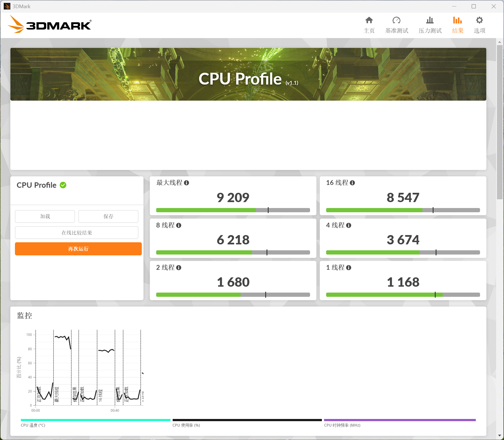The image size is (504, 440).
Task: Click the 最大线程 score progress bar
Action: 233,210
